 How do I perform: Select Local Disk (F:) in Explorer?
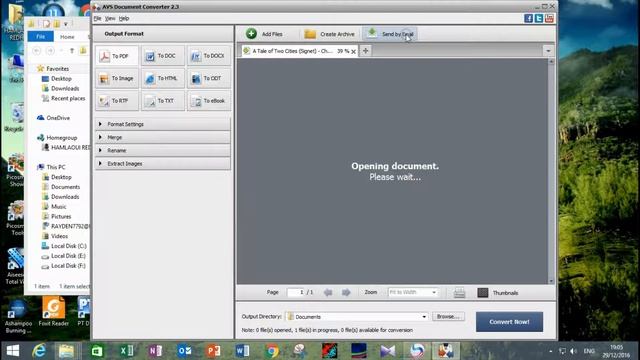tap(68, 266)
